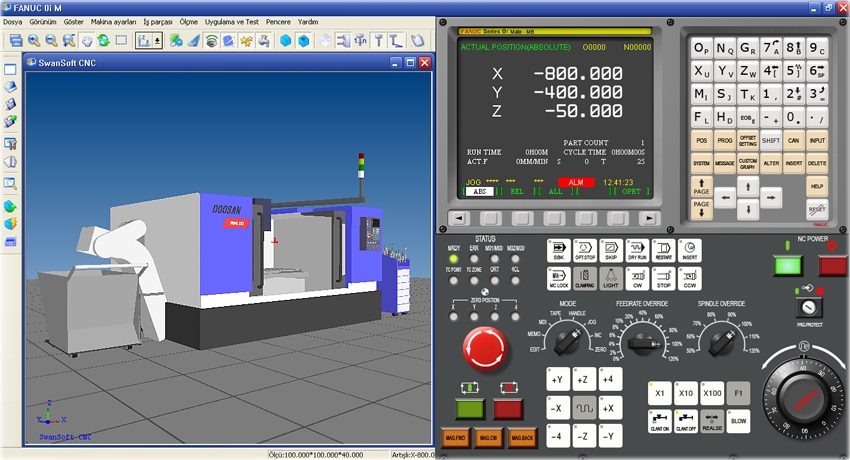
Task: Open the Makina ayarları menu
Action: click(x=113, y=22)
